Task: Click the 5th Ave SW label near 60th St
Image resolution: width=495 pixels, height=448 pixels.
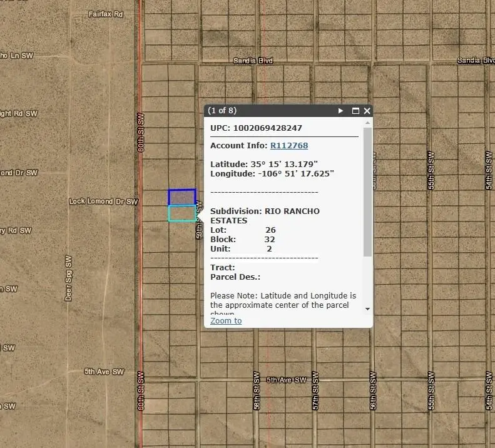Action: (x=104, y=372)
